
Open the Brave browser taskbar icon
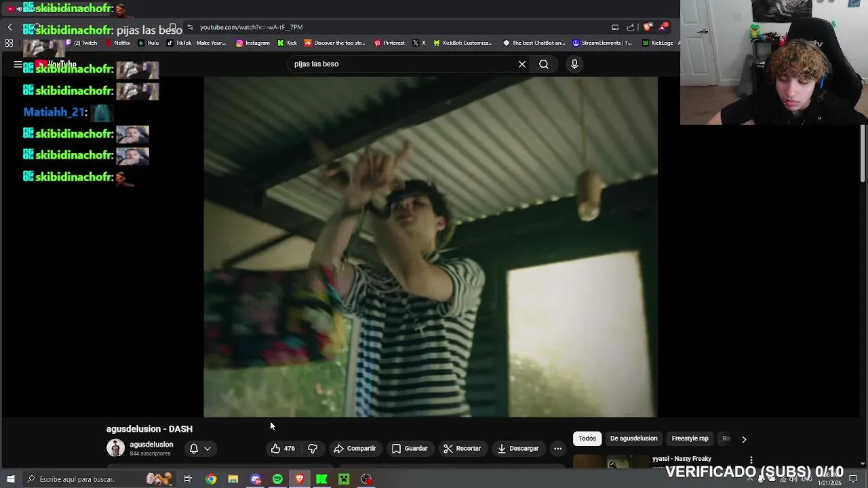[x=300, y=479]
